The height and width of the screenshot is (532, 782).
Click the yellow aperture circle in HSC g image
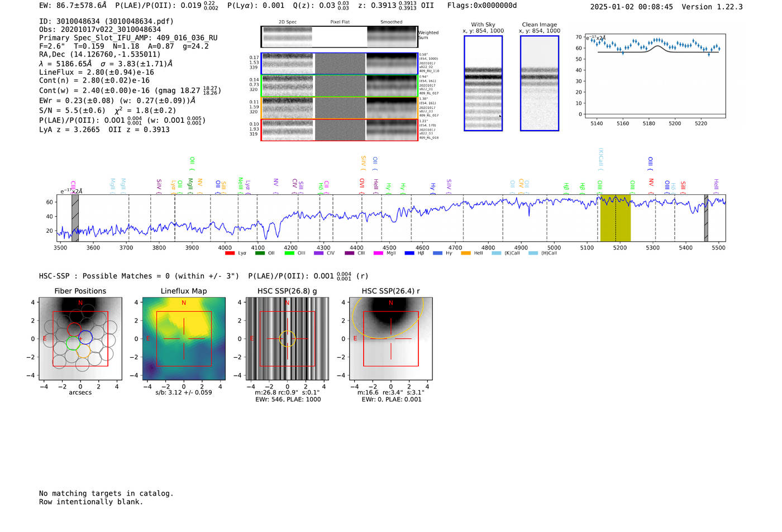[x=287, y=338]
